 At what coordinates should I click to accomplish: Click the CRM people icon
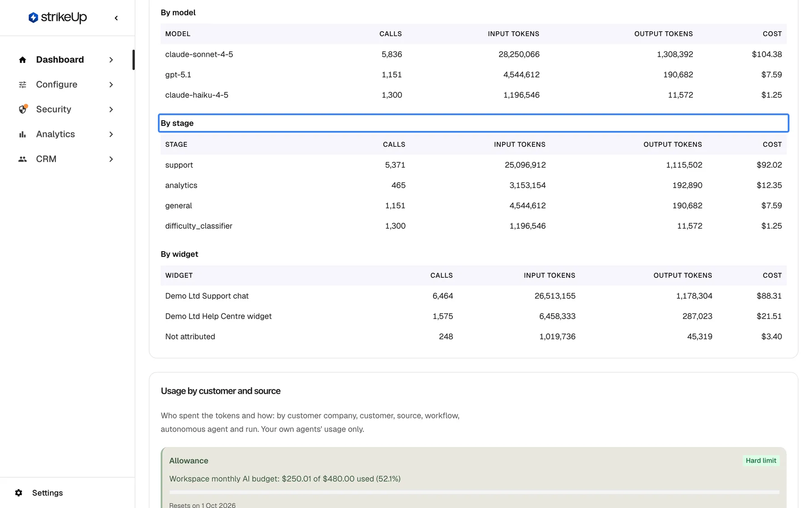click(x=23, y=159)
